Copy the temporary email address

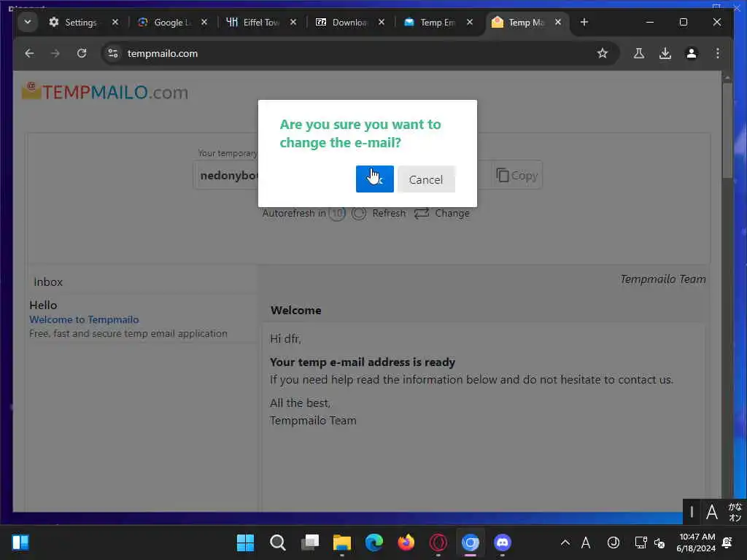pos(517,175)
